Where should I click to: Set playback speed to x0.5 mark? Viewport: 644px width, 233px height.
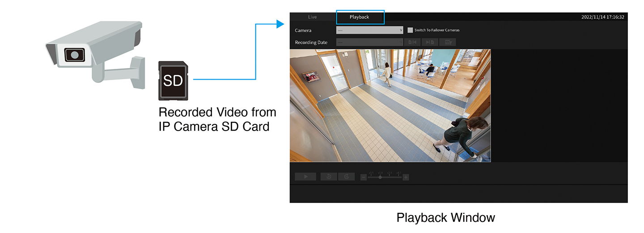click(x=371, y=174)
